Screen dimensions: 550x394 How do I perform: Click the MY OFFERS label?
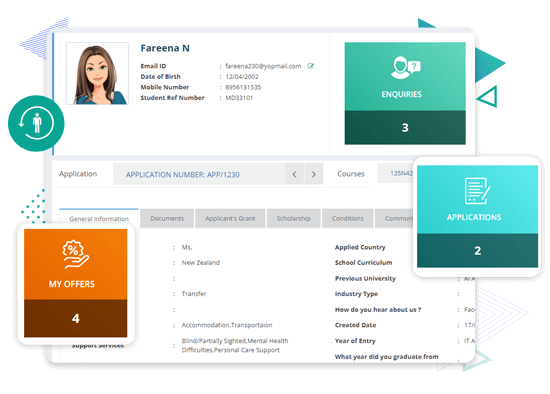tap(72, 284)
